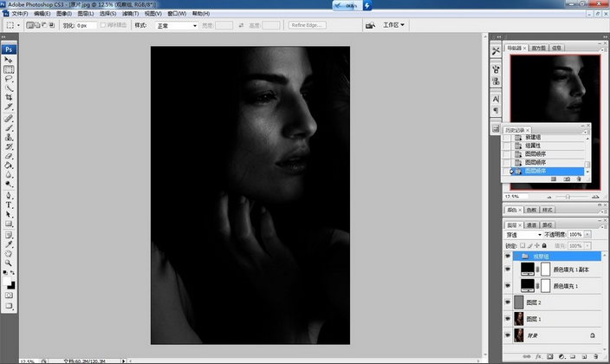
Task: Select the Blur tool
Action: [9, 174]
